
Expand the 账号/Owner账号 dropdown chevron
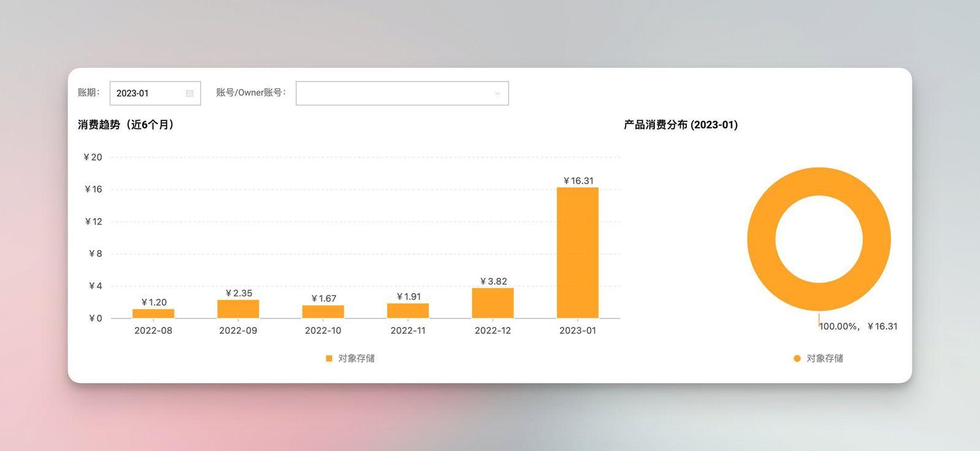[x=497, y=93]
